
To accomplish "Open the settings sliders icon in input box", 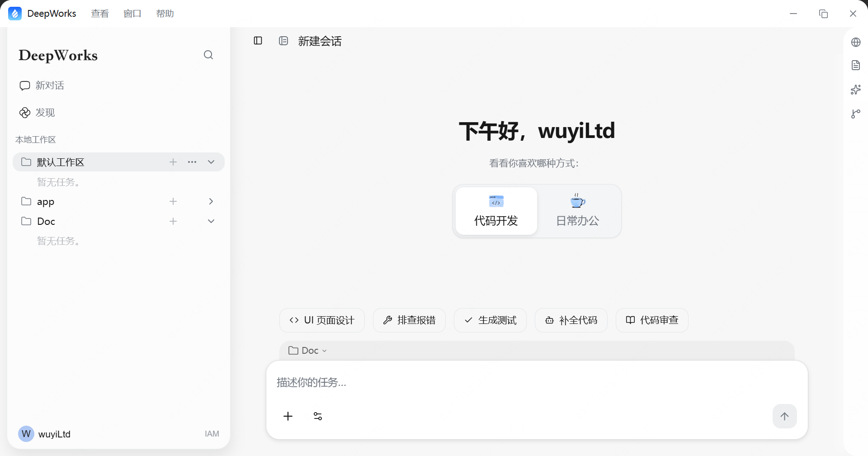I will [x=318, y=416].
